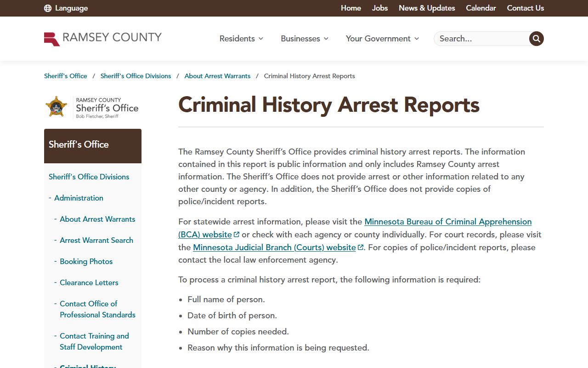Image resolution: width=588 pixels, height=368 pixels.
Task: Click the Criminal History Arrest Reports heading
Action: point(329,105)
